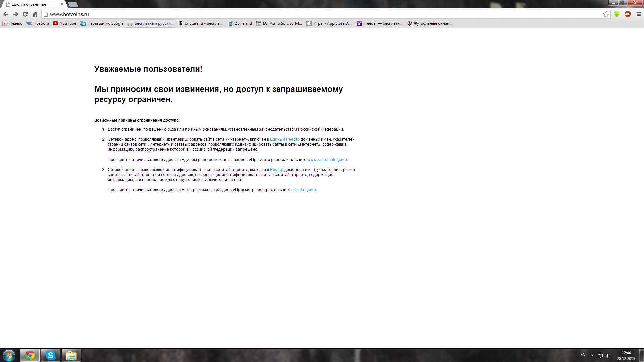Reload the current page
Viewport: 644px width, 362px height.
[x=25, y=14]
